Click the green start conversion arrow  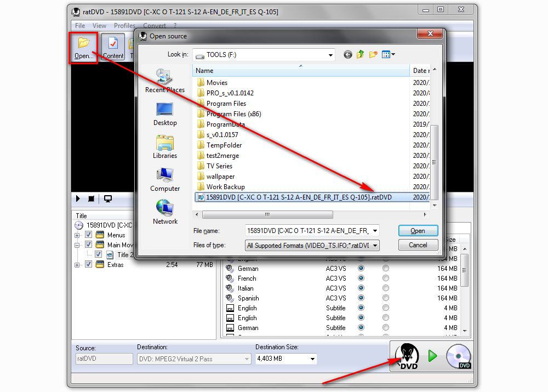point(432,356)
